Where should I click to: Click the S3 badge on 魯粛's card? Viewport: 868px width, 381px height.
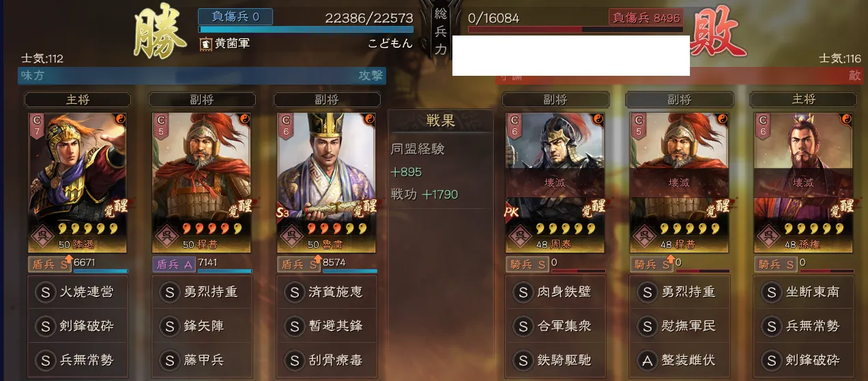click(x=284, y=213)
